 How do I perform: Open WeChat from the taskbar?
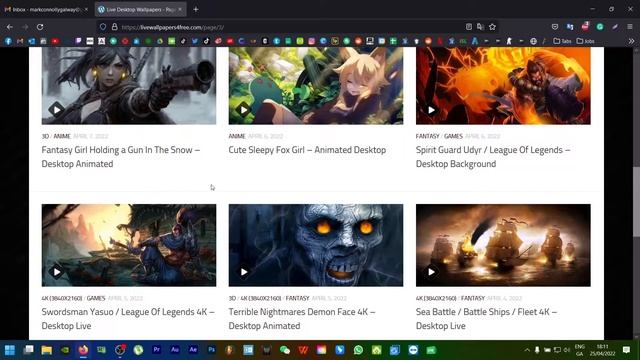[284, 350]
